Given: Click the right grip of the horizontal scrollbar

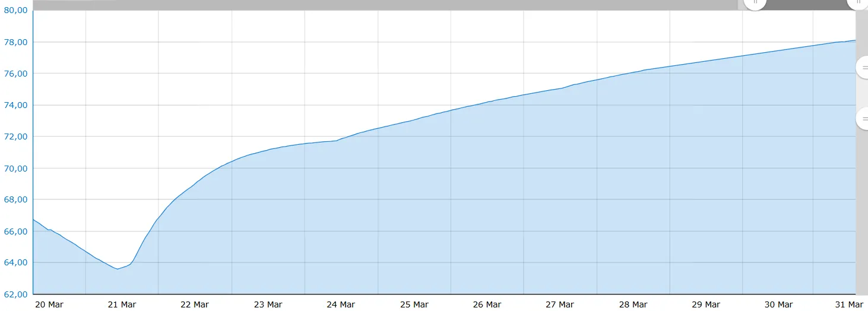Looking at the screenshot, I should [x=859, y=3].
